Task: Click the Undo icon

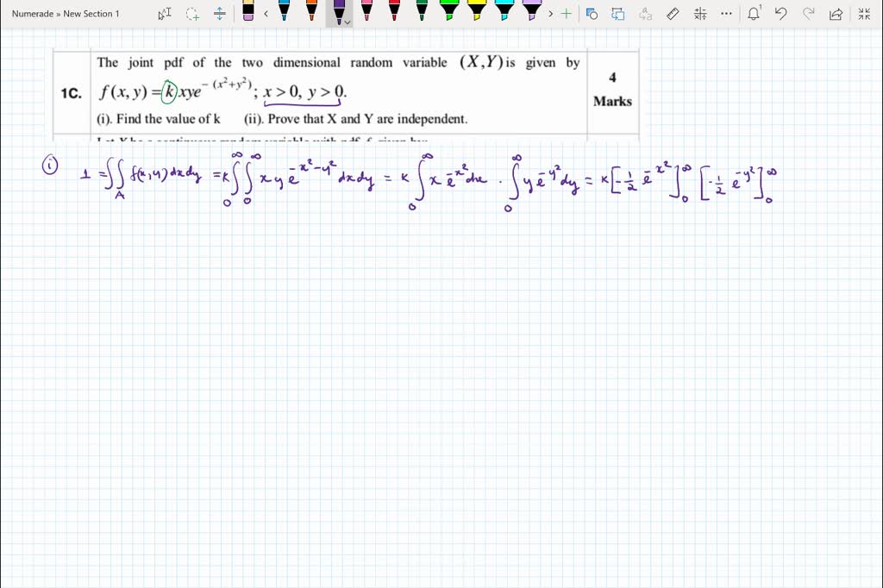Action: (780, 14)
